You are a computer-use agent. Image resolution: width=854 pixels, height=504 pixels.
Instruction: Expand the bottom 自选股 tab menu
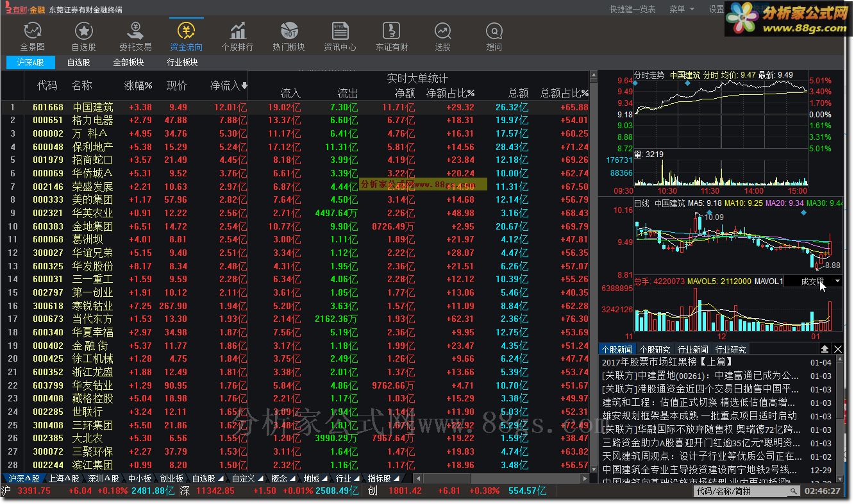pos(221,478)
